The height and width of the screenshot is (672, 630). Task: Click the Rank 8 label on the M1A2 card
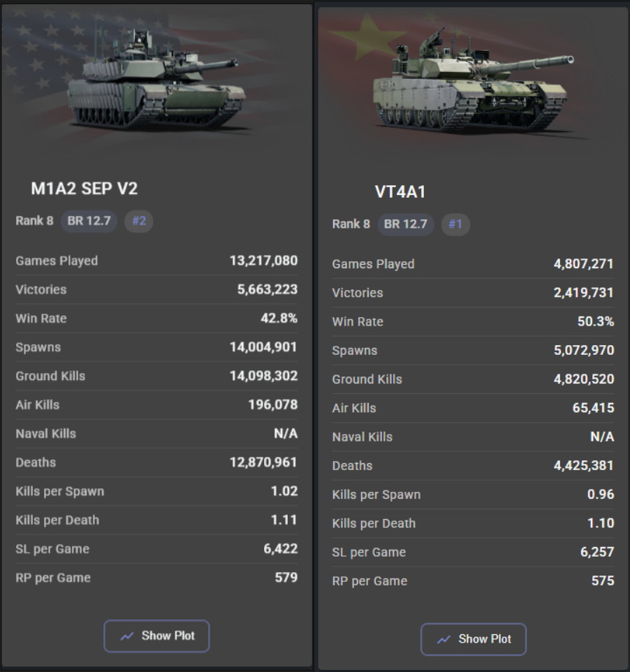[x=34, y=221]
